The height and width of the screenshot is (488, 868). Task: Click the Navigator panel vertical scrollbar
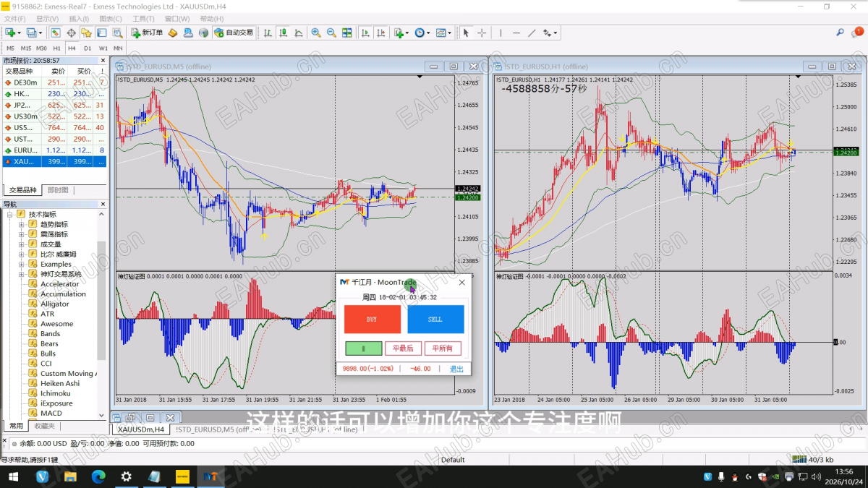click(x=102, y=300)
